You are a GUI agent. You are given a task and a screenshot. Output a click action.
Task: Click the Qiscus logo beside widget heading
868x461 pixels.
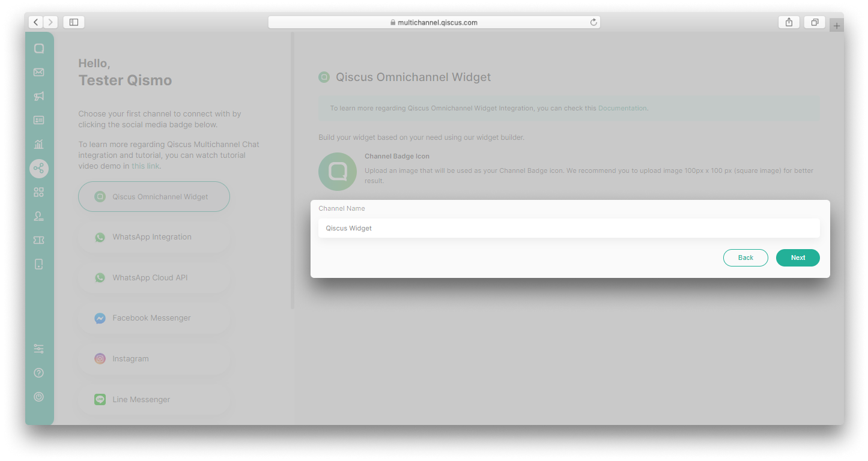(x=324, y=77)
